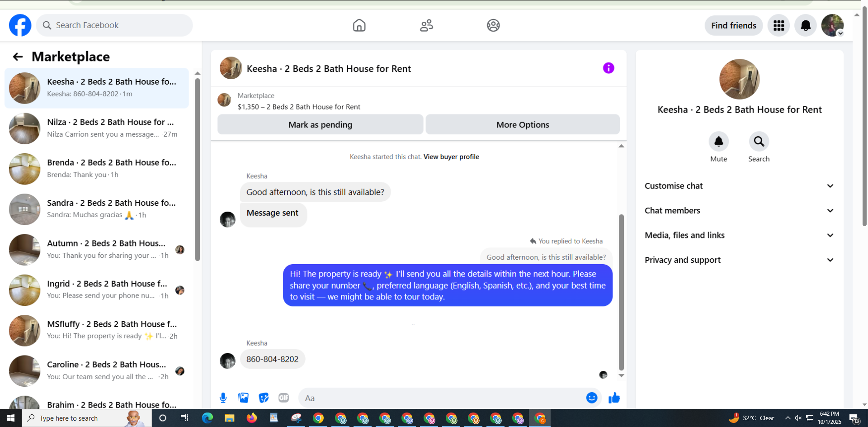The height and width of the screenshot is (427, 868).
Task: Click the 860-804-8202 message bubble
Action: (x=273, y=359)
